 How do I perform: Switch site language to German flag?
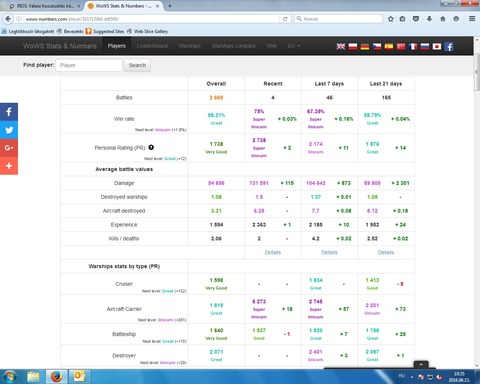tap(365, 46)
